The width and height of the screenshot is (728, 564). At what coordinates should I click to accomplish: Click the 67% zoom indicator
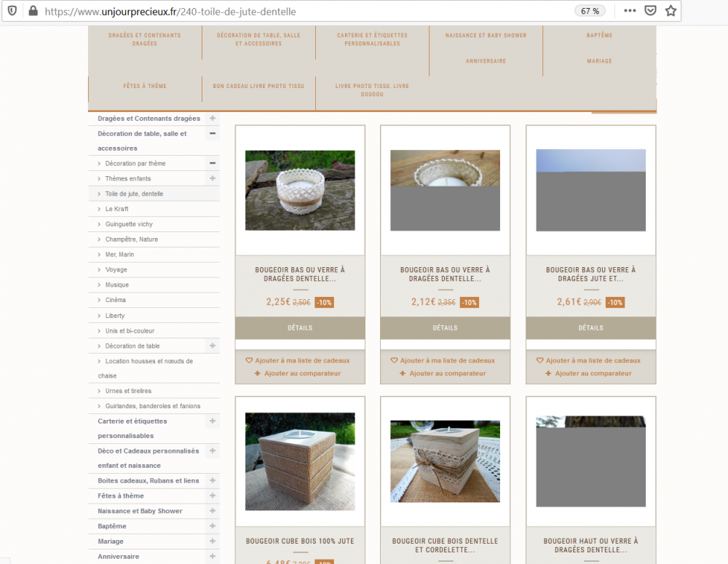coord(590,11)
